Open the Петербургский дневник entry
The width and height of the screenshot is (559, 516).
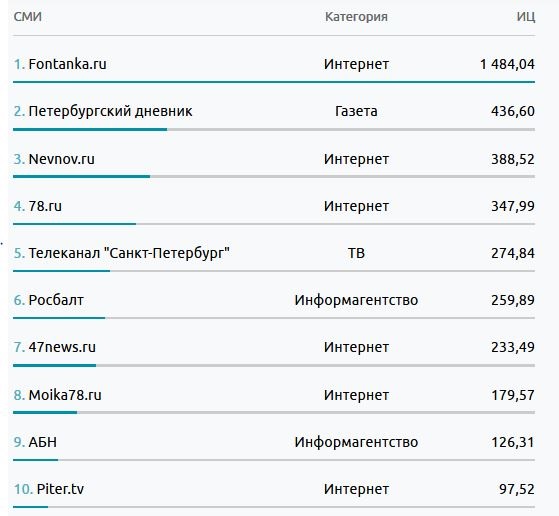(110, 112)
